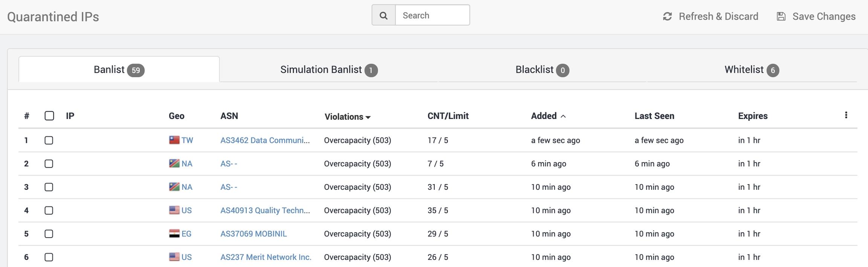Open the AS37069 MOBINIL ASN link
This screenshot has width=868, height=267.
coord(254,233)
